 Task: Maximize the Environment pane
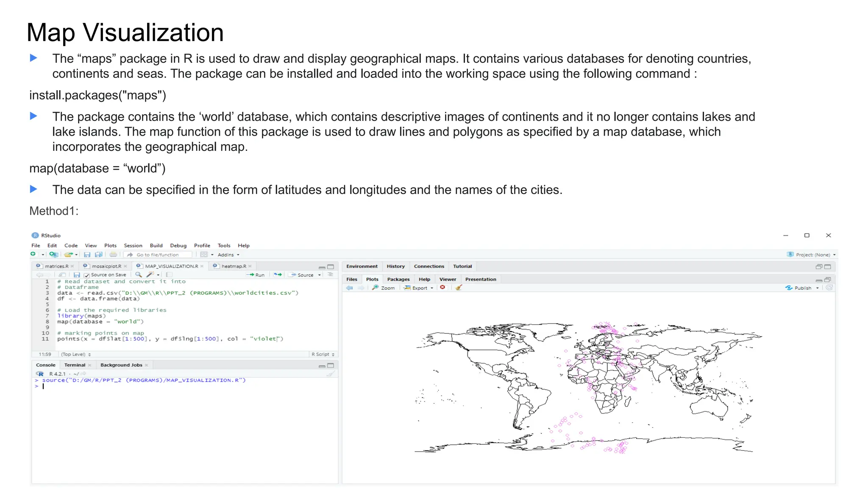click(x=828, y=266)
